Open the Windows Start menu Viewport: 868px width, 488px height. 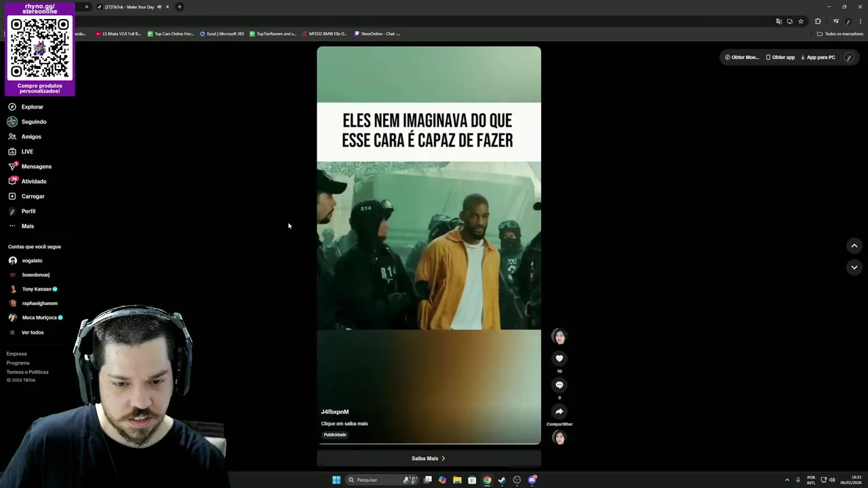pyautogui.click(x=336, y=480)
